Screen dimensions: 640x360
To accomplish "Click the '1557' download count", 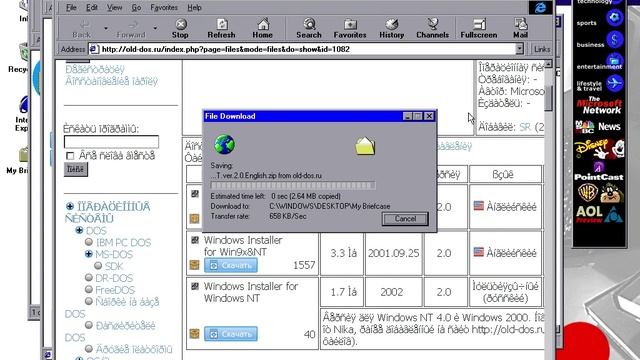I will coord(304,265).
